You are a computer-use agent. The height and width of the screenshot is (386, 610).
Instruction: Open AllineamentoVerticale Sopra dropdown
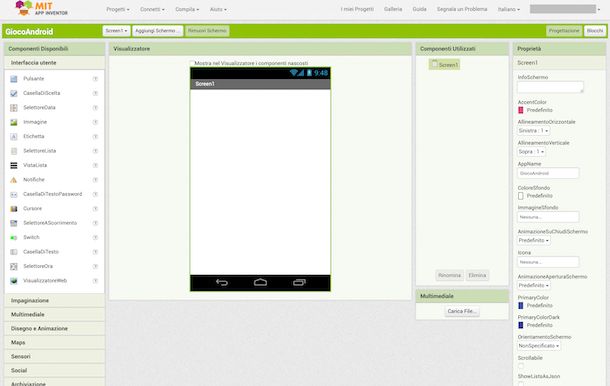[x=531, y=152]
